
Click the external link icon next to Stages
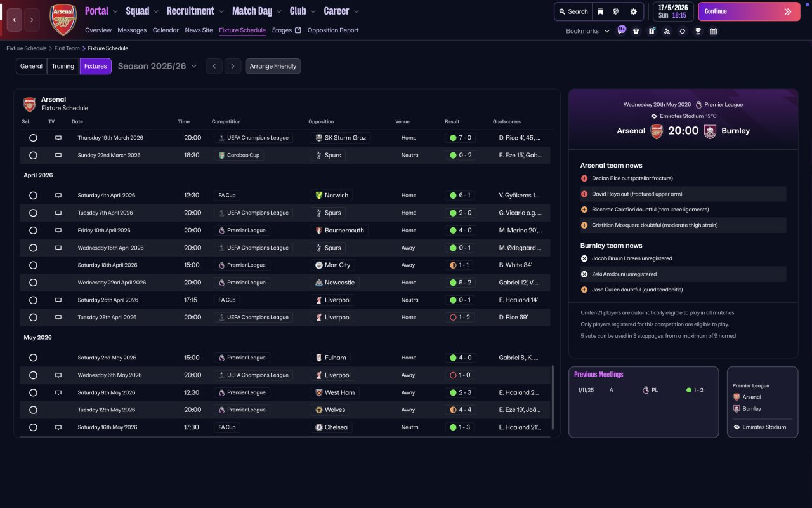(298, 30)
